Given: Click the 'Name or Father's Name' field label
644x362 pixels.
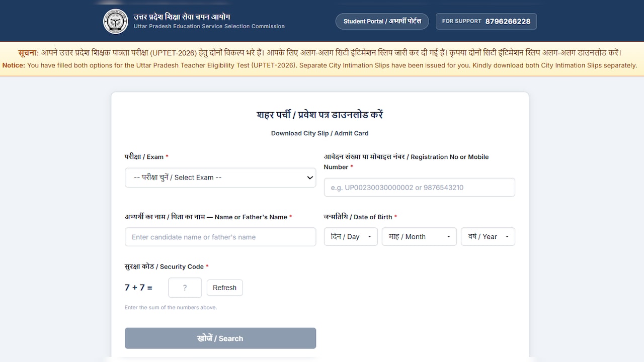Looking at the screenshot, I should pyautogui.click(x=208, y=217).
